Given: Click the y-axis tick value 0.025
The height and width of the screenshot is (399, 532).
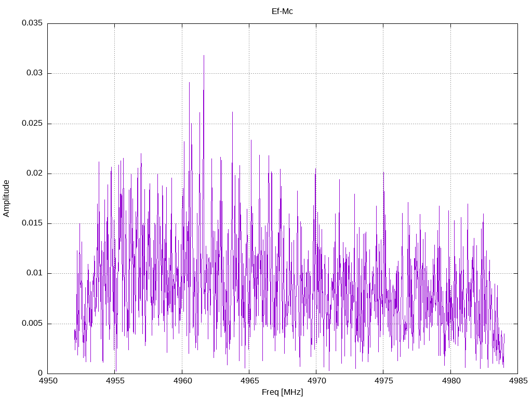Looking at the screenshot, I should coord(32,123).
